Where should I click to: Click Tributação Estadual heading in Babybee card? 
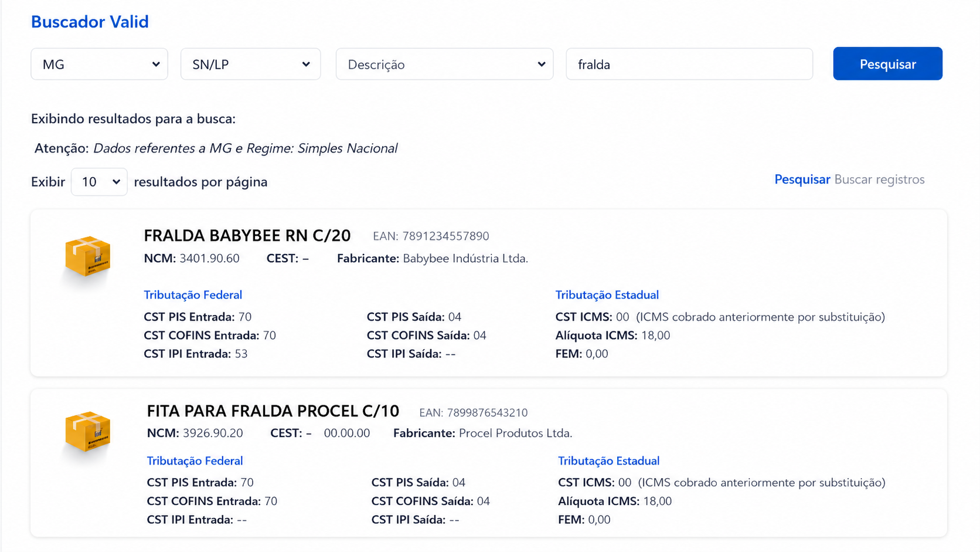point(607,295)
